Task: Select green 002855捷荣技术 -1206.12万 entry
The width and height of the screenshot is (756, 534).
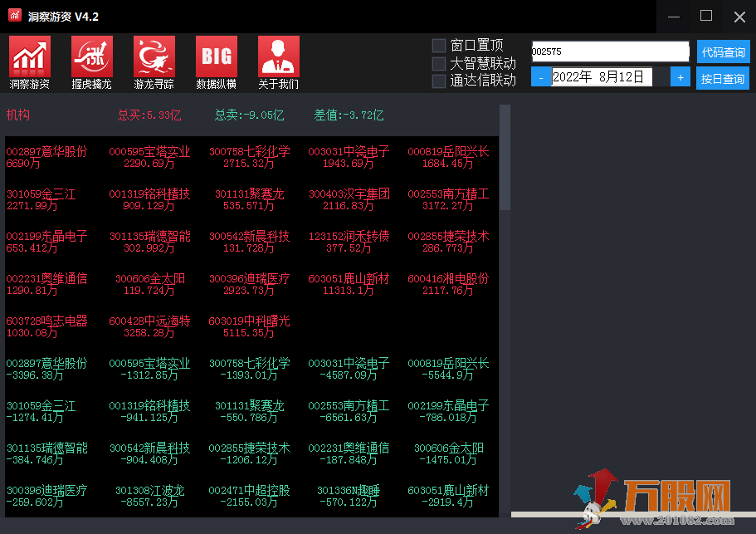Action: [x=249, y=454]
